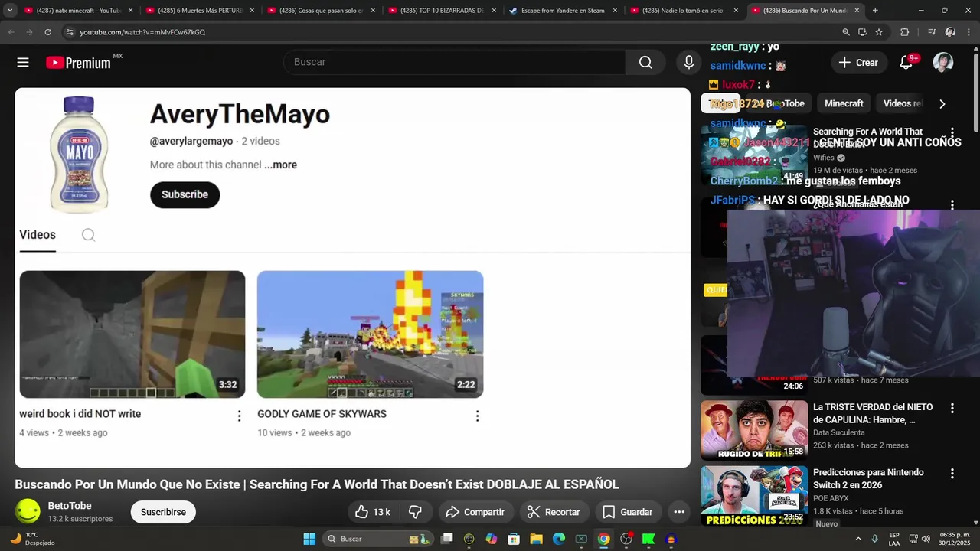Click Data Suculenta video thumbnail 15:58
This screenshot has width=980, height=551.
[754, 430]
